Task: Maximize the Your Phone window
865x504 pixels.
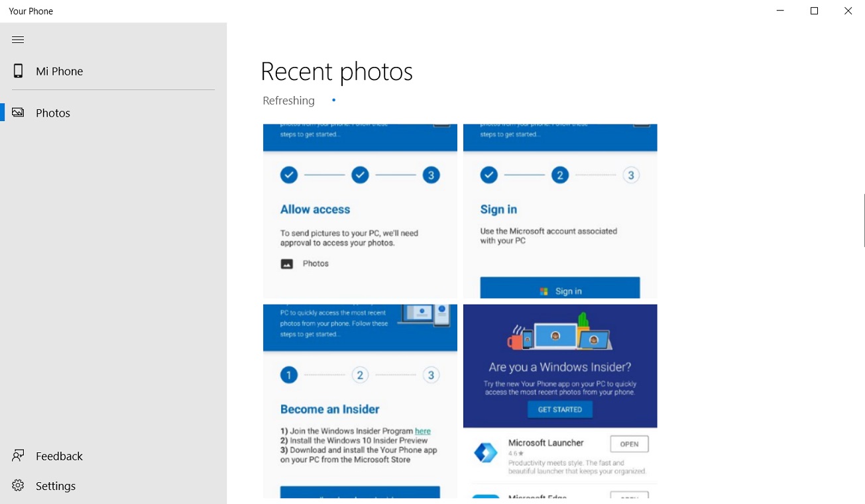Action: (814, 11)
